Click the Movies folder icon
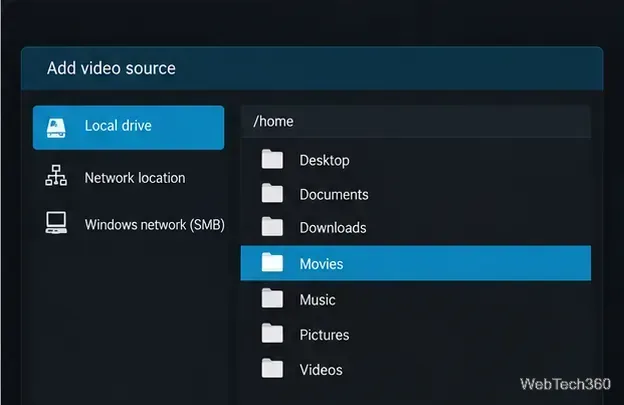624x405 pixels. tap(272, 263)
